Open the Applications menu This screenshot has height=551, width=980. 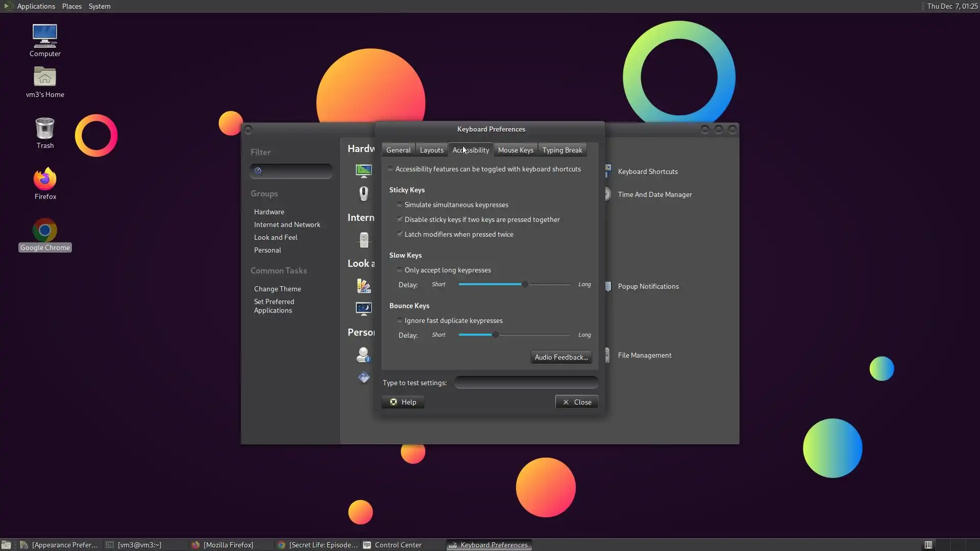click(36, 6)
